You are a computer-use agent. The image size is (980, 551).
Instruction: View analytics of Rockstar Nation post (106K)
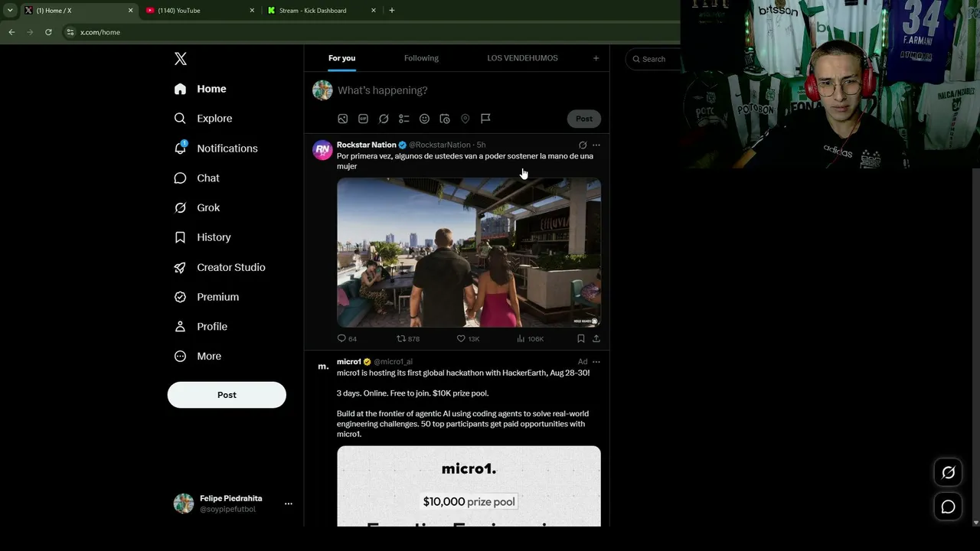pos(530,338)
